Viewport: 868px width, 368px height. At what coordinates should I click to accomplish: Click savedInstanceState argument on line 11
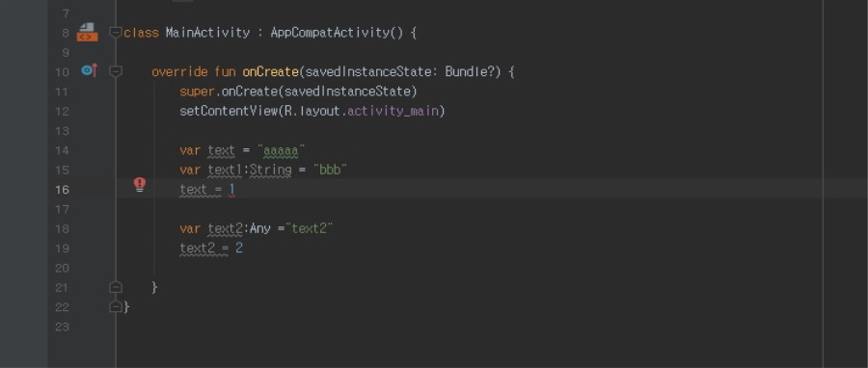coord(347,92)
